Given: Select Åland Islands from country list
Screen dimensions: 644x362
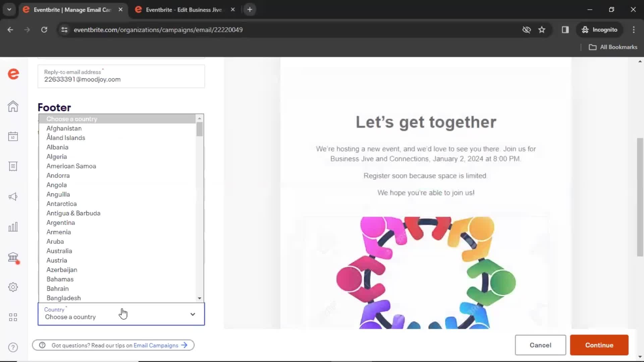Looking at the screenshot, I should (117, 138).
